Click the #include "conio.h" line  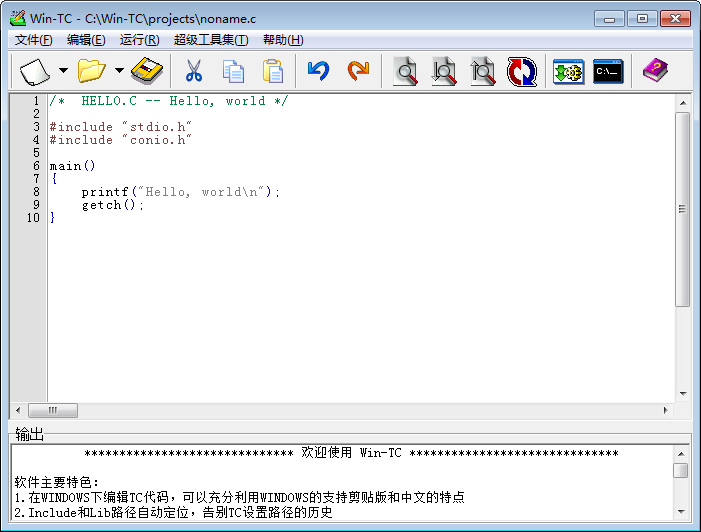coord(121,140)
